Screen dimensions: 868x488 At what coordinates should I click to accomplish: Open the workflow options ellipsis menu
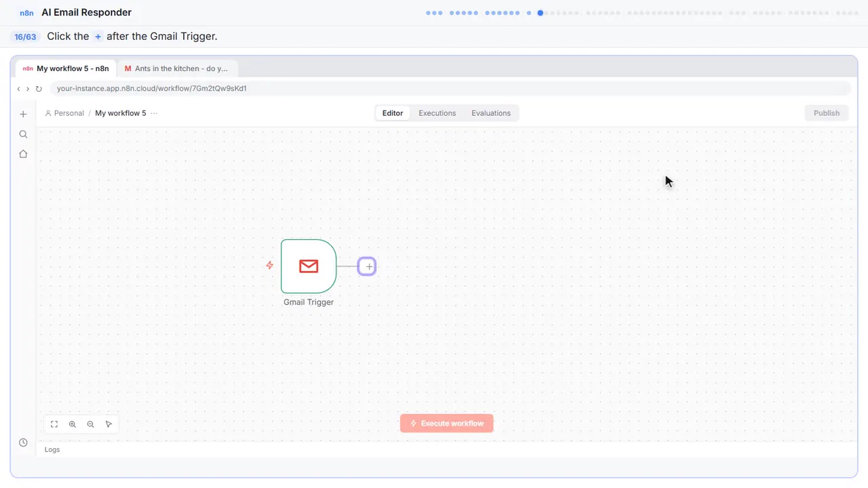(154, 113)
